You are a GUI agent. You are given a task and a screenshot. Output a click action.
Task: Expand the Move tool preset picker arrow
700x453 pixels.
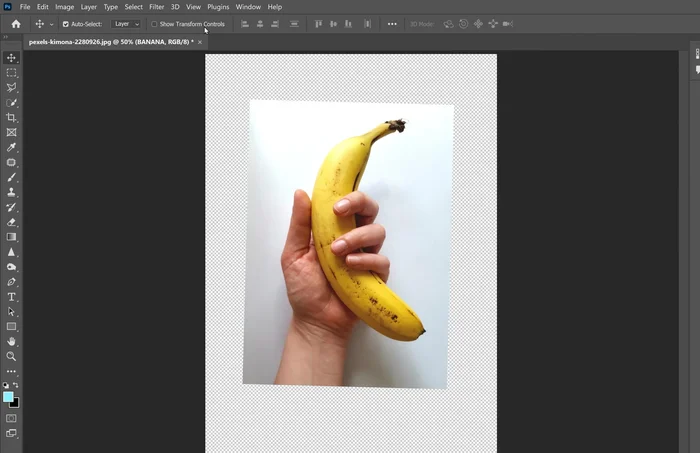52,24
